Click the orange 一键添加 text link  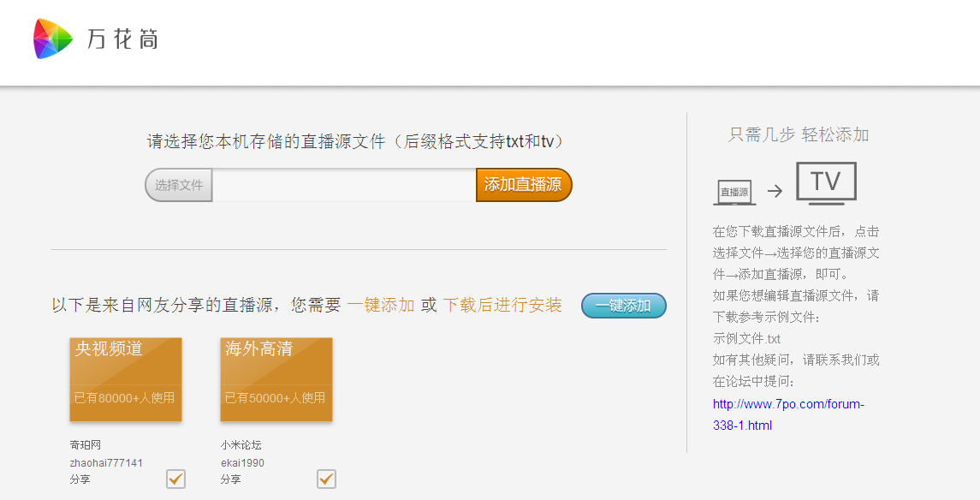[x=381, y=305]
